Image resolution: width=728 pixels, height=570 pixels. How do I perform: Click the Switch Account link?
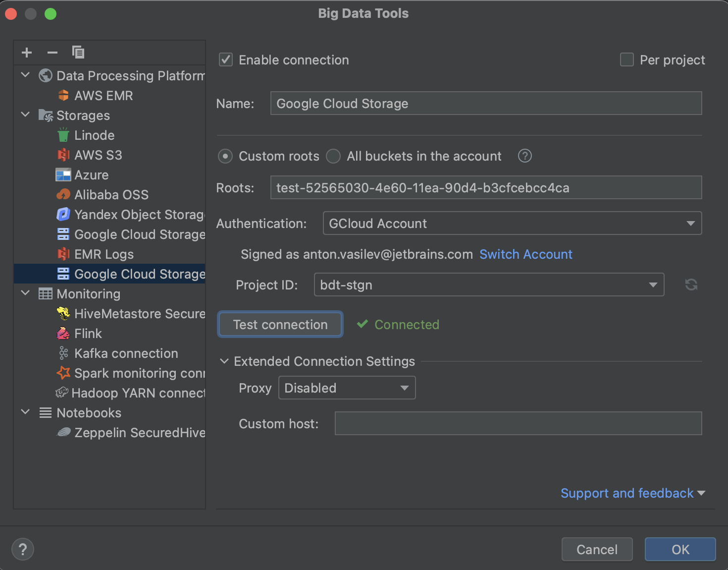(525, 254)
